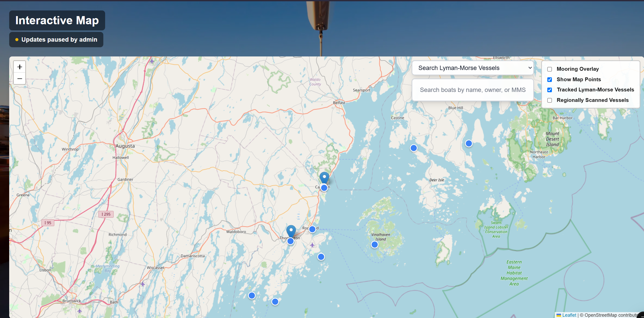Disable Show Map Points
The width and height of the screenshot is (644, 318).
point(550,79)
